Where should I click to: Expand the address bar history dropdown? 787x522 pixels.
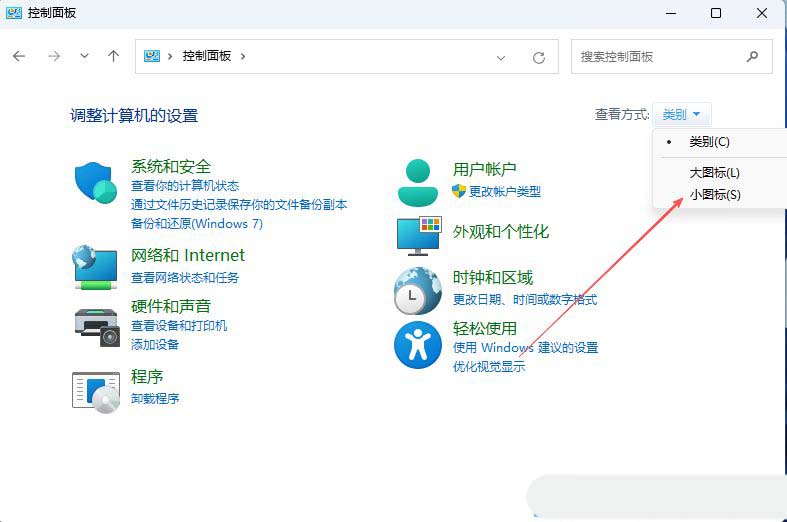click(501, 58)
